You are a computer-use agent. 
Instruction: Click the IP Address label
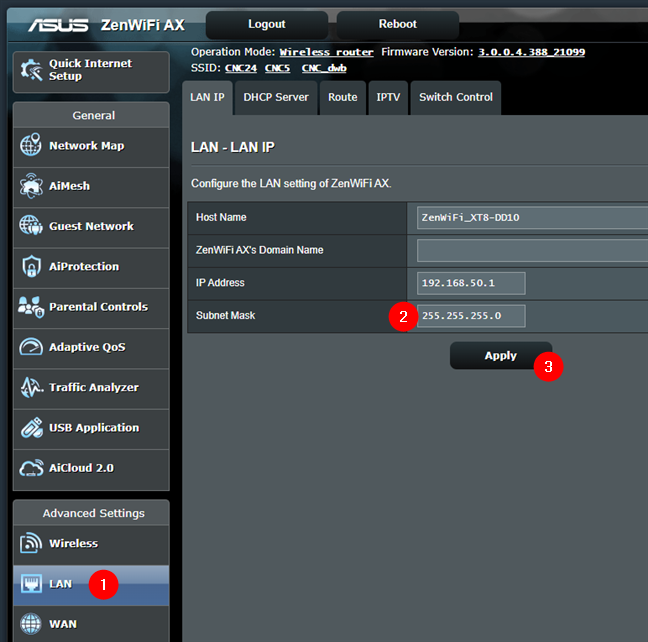click(220, 283)
